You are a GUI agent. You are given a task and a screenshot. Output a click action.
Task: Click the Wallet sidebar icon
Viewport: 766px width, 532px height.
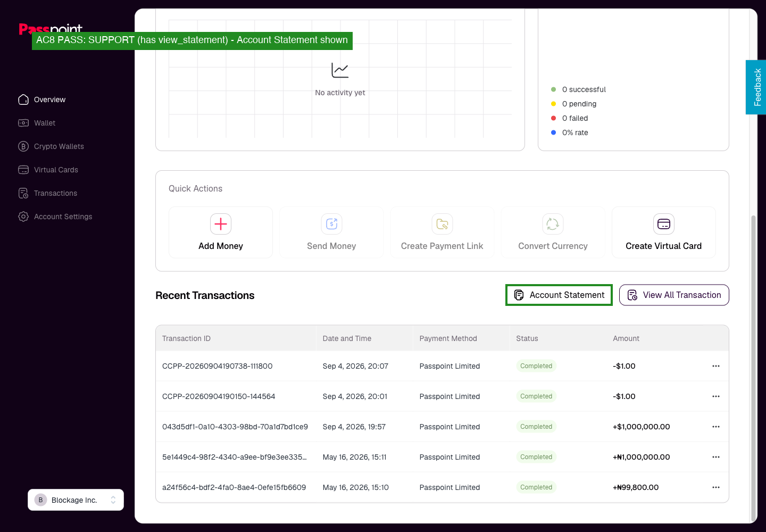pyautogui.click(x=23, y=123)
